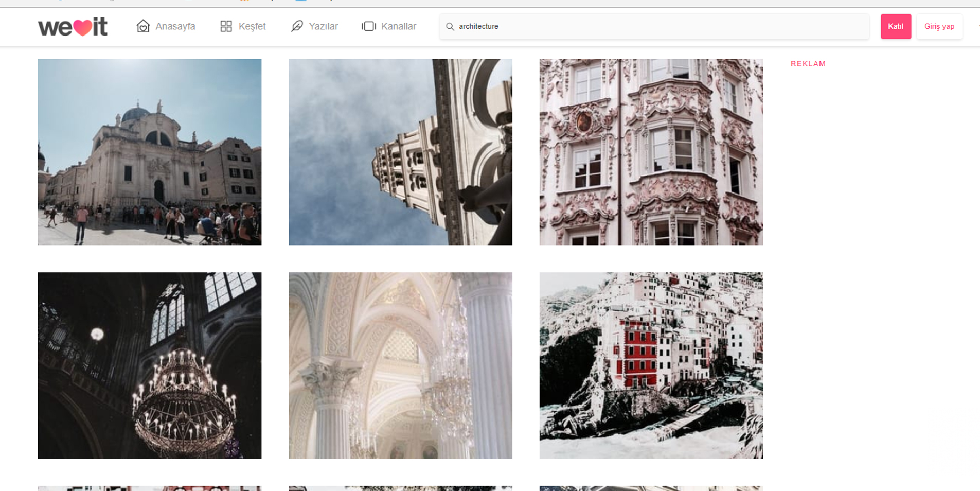980x491 pixels.
Task: Open the Keşfet text link
Action: pos(252,26)
